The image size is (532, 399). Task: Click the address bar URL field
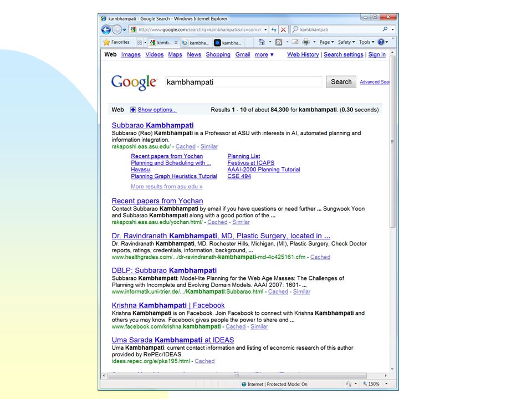[x=200, y=29]
